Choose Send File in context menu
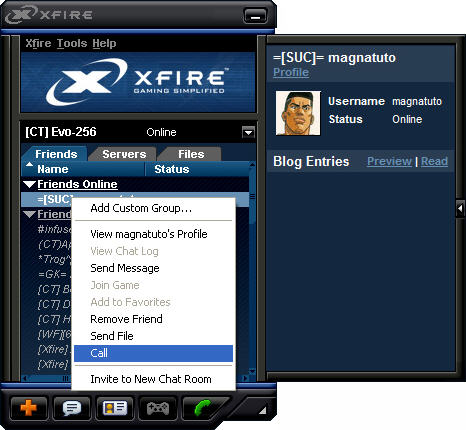Screen dimensions: 466x430 (112, 336)
